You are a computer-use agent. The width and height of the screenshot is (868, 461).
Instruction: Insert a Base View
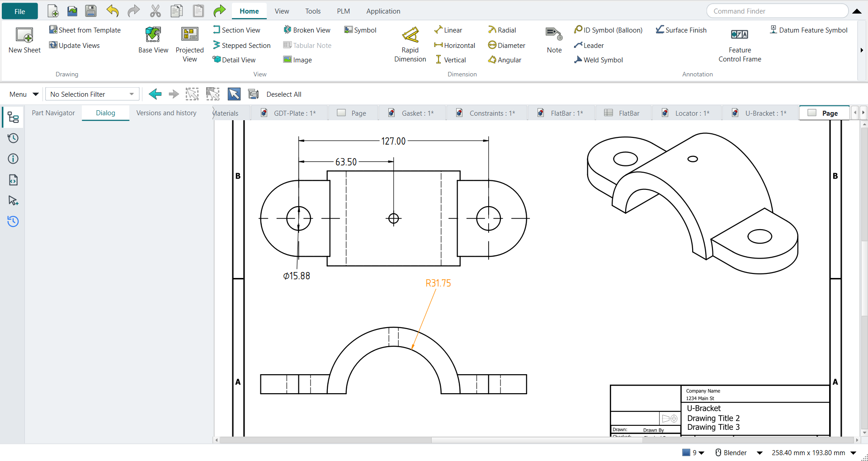[153, 40]
